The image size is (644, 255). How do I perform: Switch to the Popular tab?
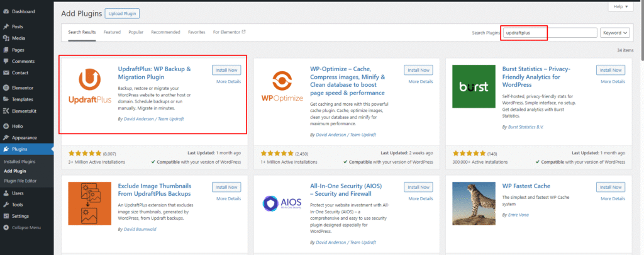point(136,32)
